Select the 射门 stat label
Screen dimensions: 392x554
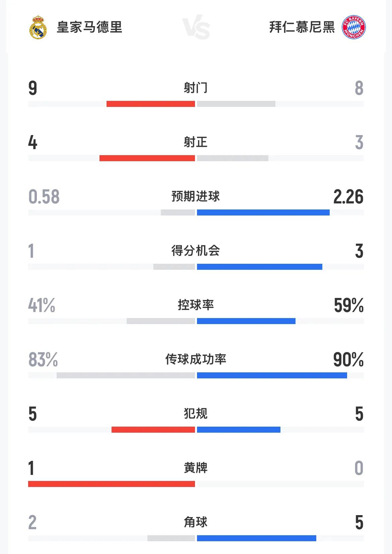196,88
